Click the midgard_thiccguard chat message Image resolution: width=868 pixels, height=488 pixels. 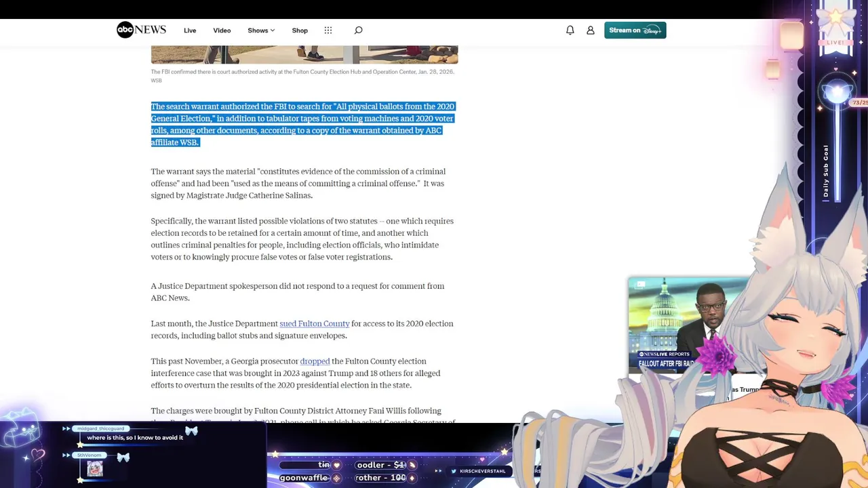135,437
